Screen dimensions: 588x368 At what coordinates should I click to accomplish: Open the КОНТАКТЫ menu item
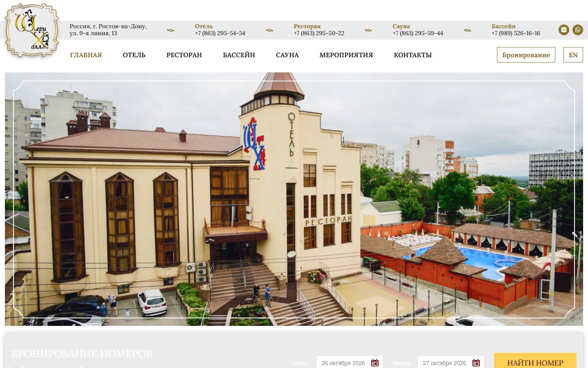point(412,55)
